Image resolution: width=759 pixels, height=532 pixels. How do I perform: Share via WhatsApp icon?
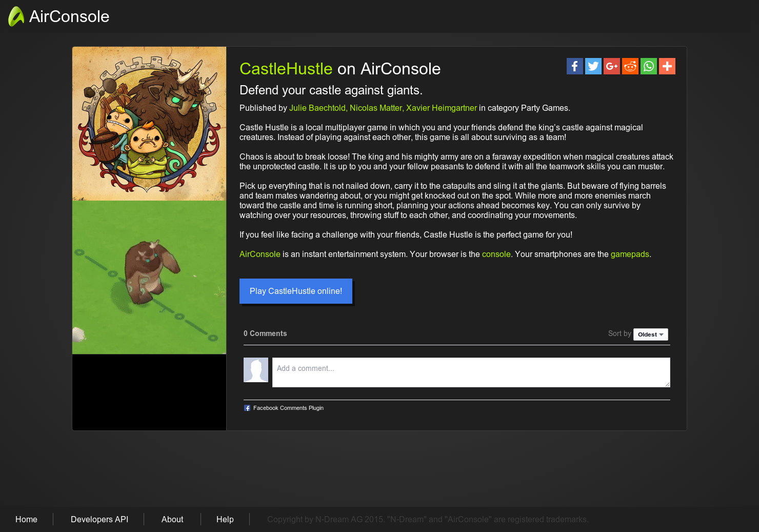click(x=649, y=66)
